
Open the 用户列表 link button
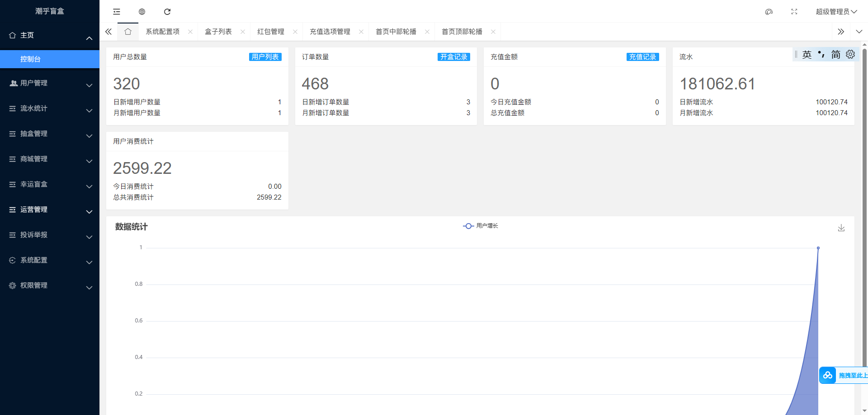point(265,57)
